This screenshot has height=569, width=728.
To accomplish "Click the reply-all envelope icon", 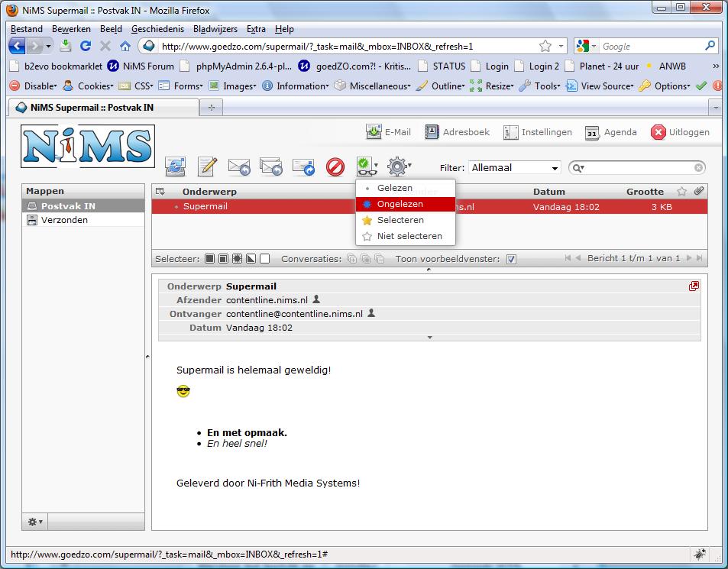I will [271, 166].
